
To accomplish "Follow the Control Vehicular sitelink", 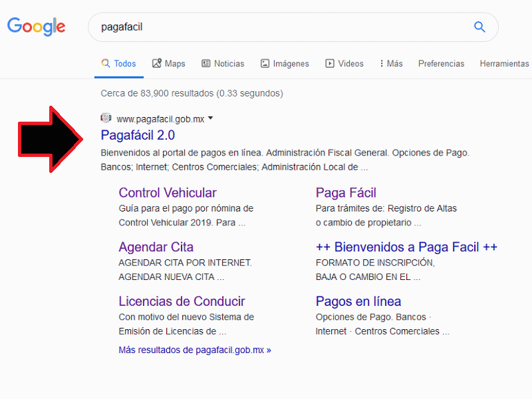I will click(x=168, y=193).
